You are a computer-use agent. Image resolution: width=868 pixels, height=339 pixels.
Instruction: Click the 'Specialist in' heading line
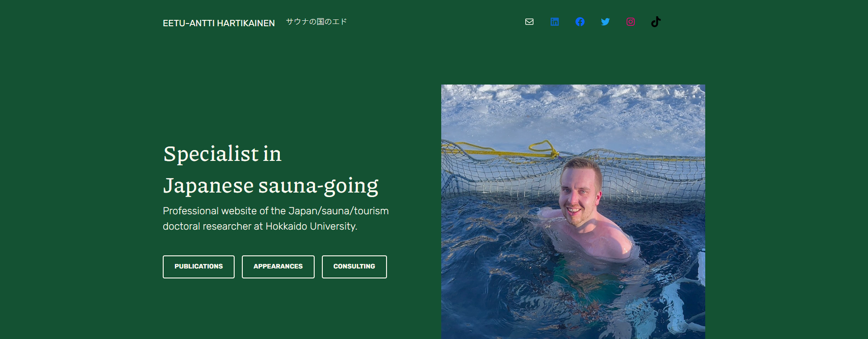coord(222,154)
